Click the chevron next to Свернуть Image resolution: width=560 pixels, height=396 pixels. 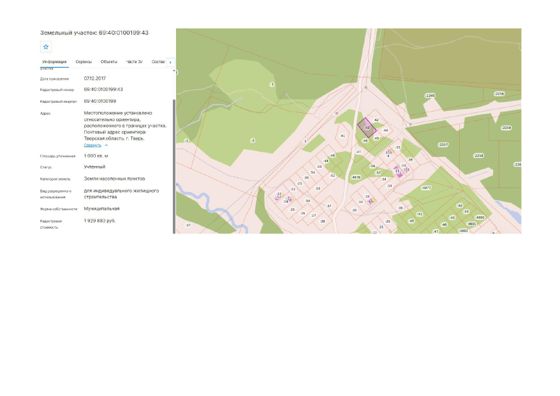(106, 145)
